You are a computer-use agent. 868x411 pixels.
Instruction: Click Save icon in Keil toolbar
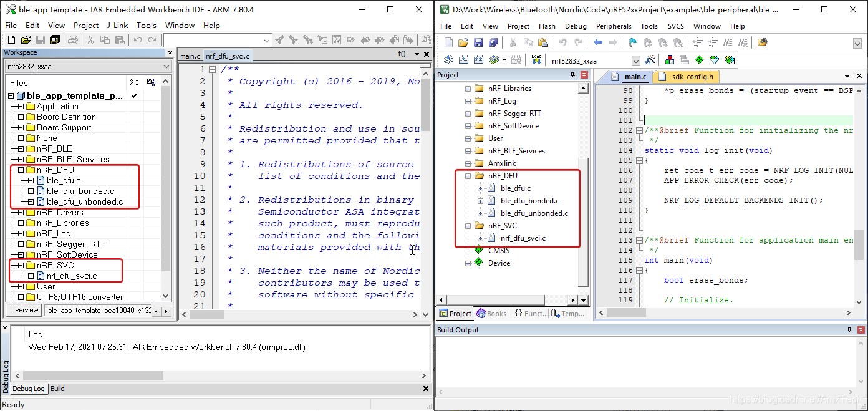(x=478, y=42)
